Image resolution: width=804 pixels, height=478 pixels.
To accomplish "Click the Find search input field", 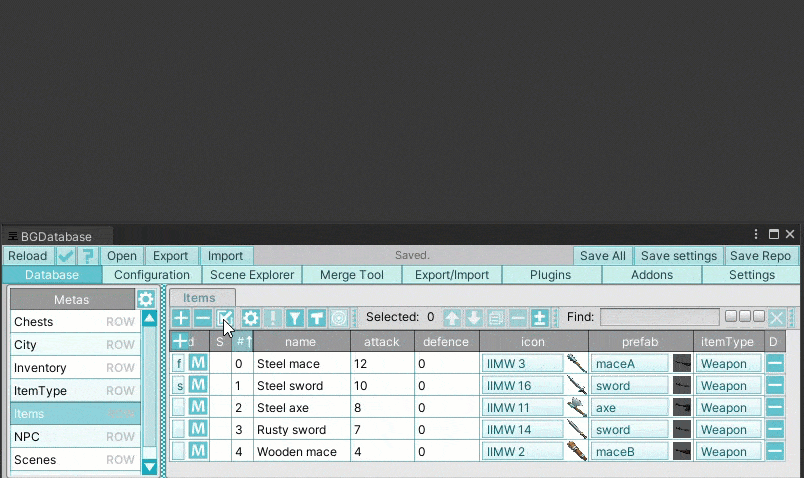I will tap(659, 317).
